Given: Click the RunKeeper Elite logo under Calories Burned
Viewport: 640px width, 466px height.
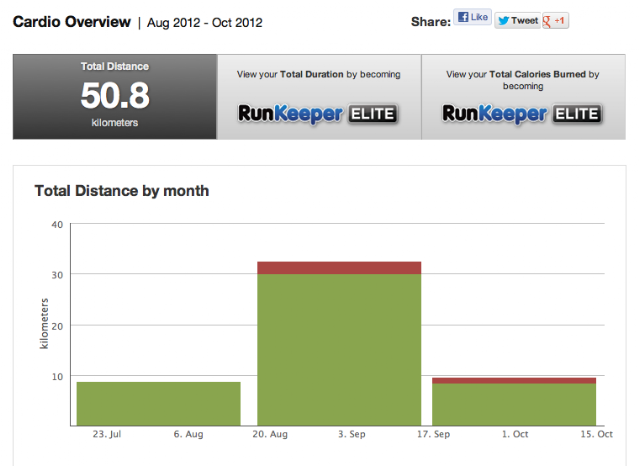Looking at the screenshot, I should click(x=522, y=114).
